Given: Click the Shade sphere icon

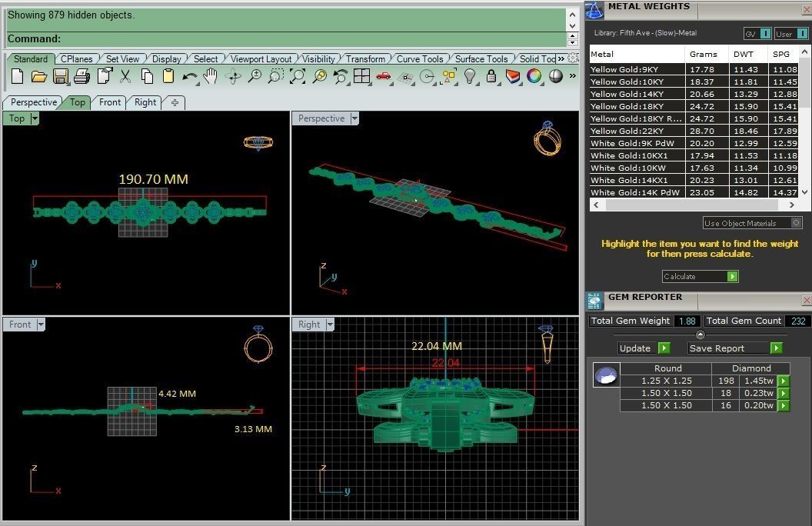Looking at the screenshot, I should tap(556, 77).
